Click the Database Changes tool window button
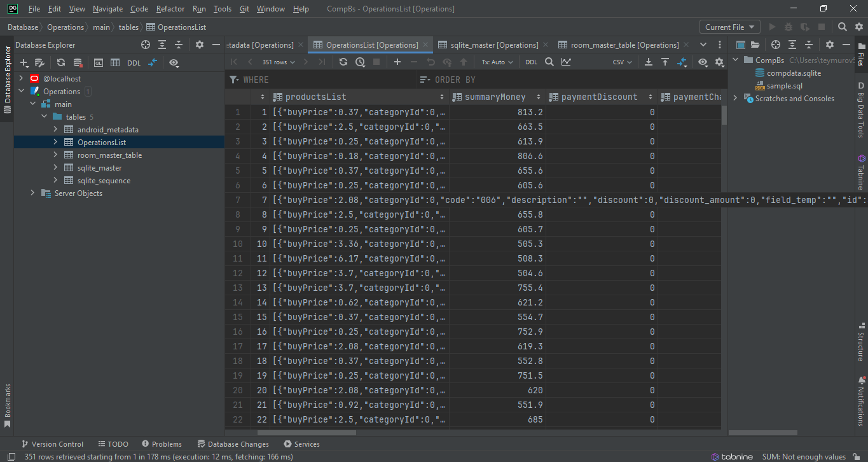Screen dimensions: 868x462 click(233, 444)
